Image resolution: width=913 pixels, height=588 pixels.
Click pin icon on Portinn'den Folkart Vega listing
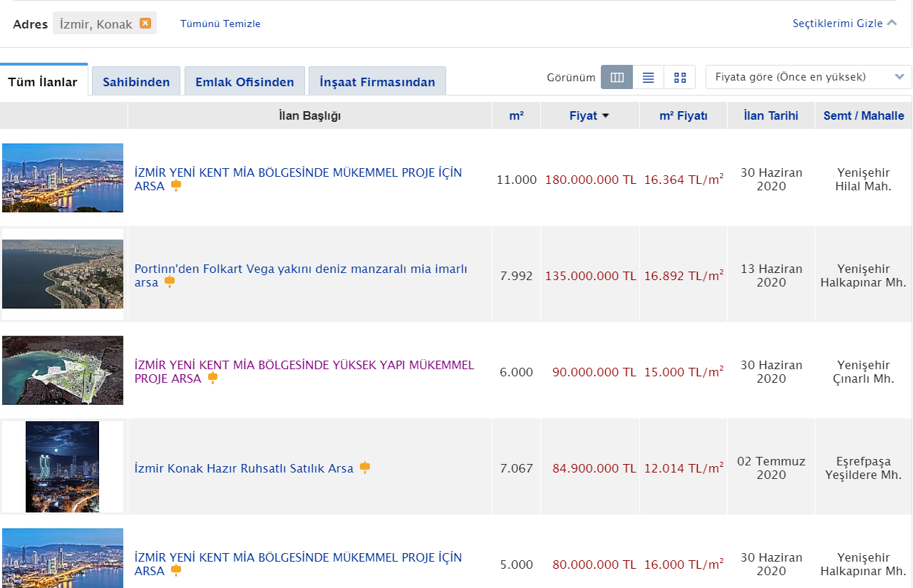tap(170, 282)
